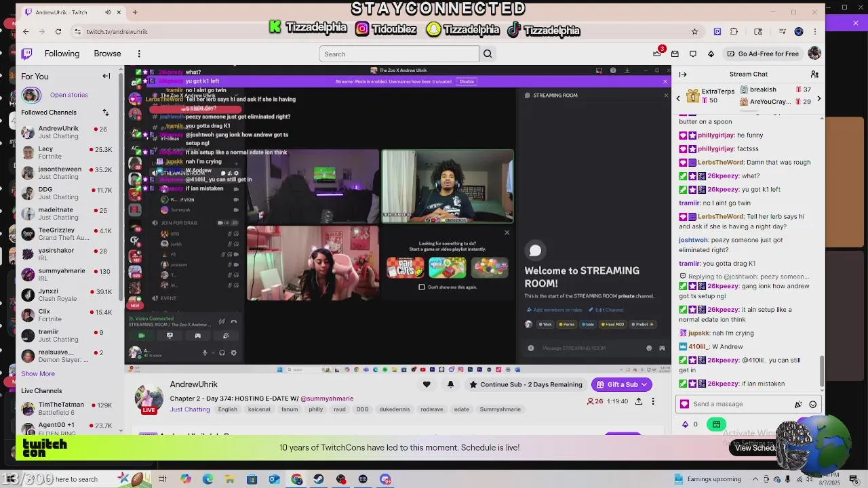Close the STREAMING ROOM chat panel

(x=666, y=96)
